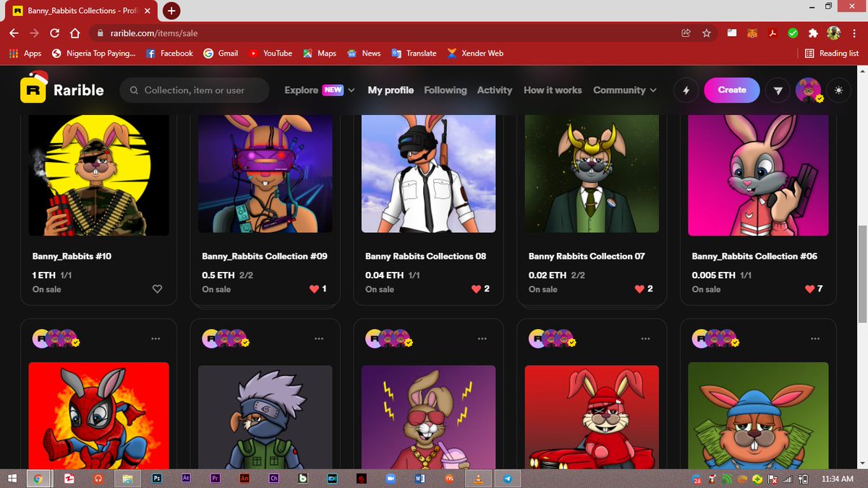Image resolution: width=868 pixels, height=488 pixels.
Task: Open options menu on Spider-Man rabbit card
Action: point(156,338)
